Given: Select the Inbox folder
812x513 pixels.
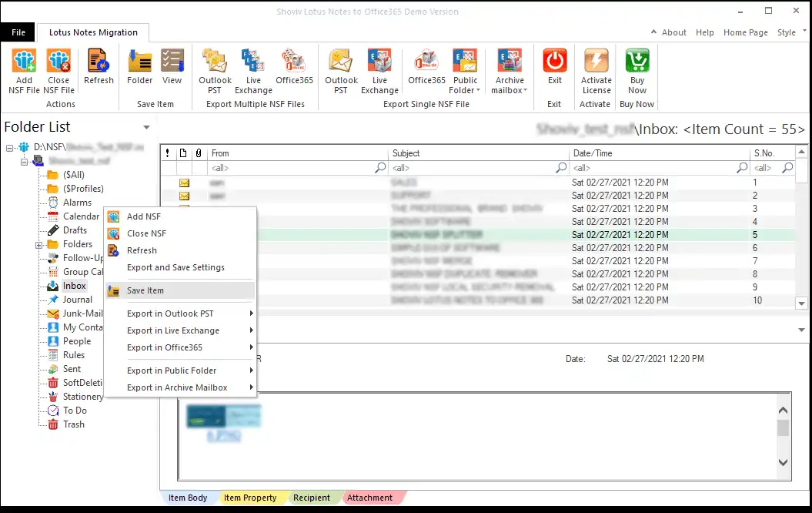Looking at the screenshot, I should (74, 286).
